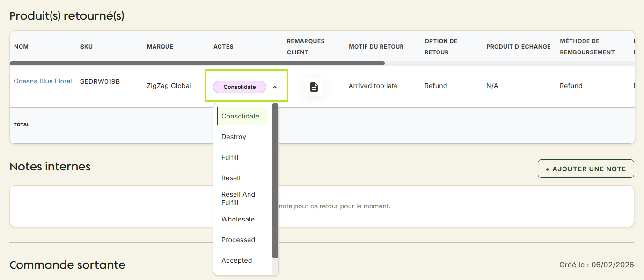Image resolution: width=644 pixels, height=280 pixels.
Task: Click the NOM column header
Action: (21, 47)
